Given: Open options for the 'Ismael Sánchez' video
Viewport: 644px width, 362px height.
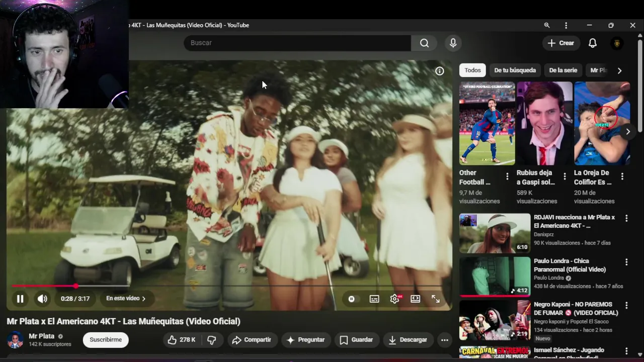Looking at the screenshot, I should (x=626, y=351).
